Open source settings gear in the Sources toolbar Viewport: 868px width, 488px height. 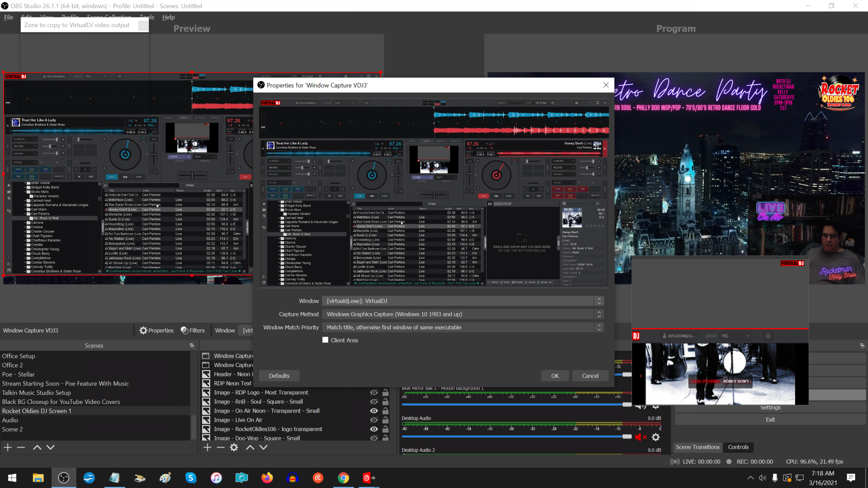tap(234, 447)
